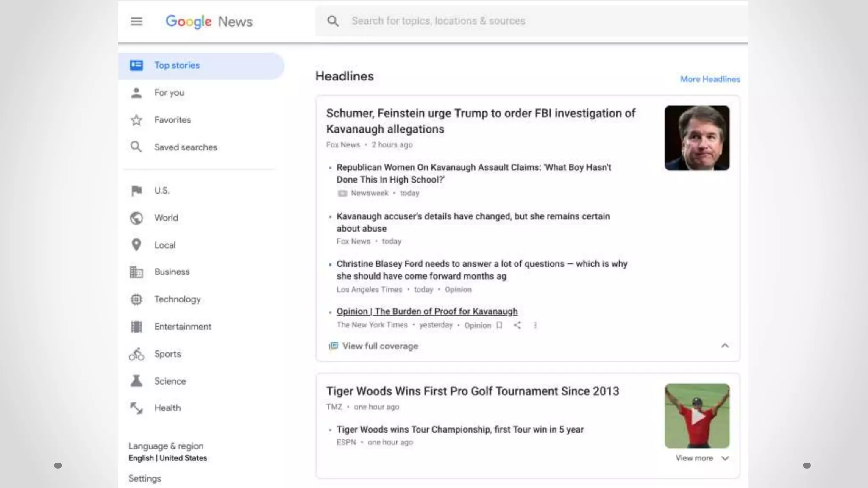Viewport: 868px width, 488px height.
Task: Play the Tiger Woods video thumbnail
Action: tap(697, 416)
